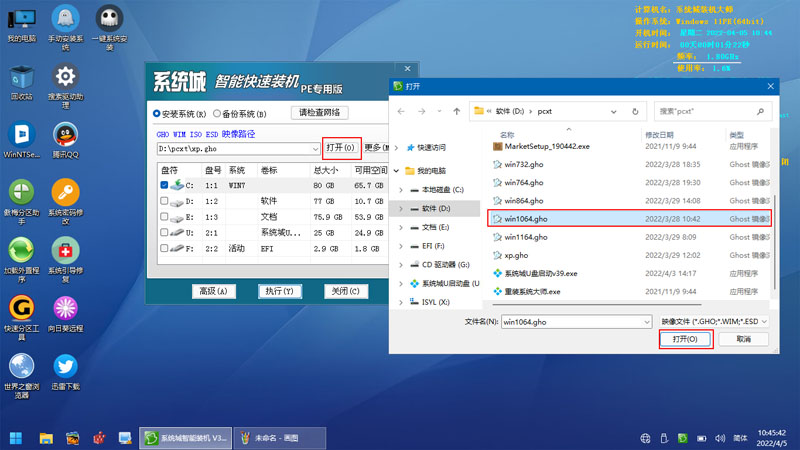The image size is (800, 450).
Task: Open the Window of the World browser icon
Action: point(21,377)
